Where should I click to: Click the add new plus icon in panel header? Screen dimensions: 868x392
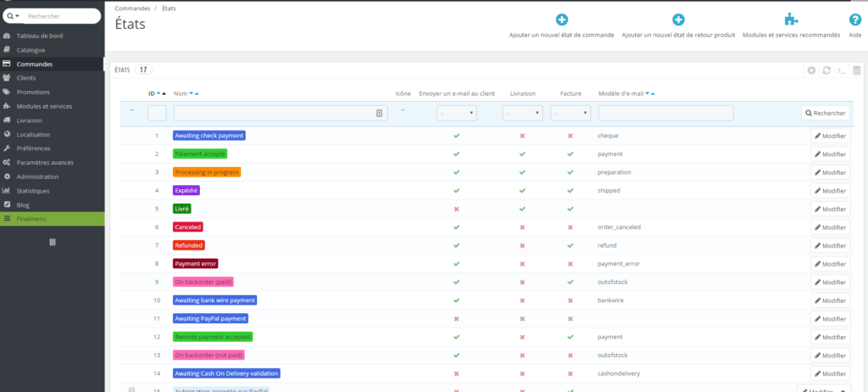click(811, 70)
